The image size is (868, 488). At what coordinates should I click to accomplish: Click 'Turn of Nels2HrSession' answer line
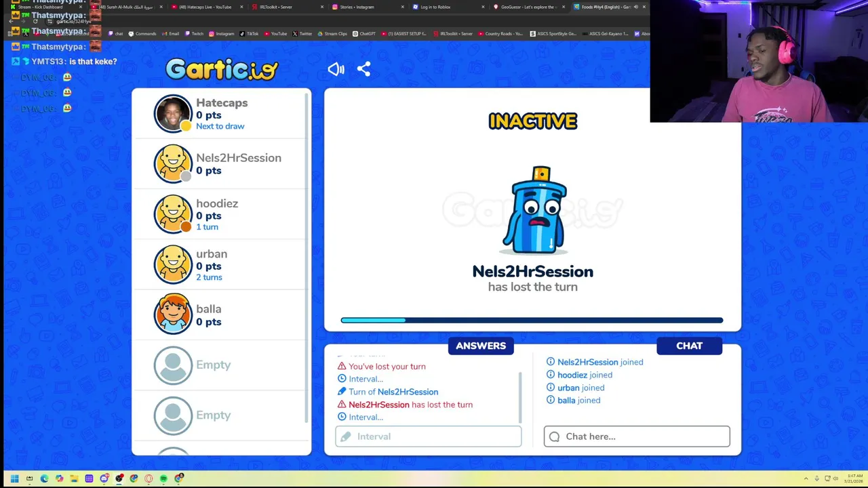pyautogui.click(x=388, y=392)
